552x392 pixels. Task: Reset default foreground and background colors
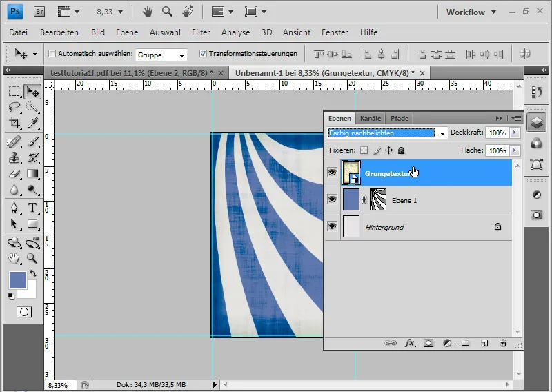(x=11, y=296)
